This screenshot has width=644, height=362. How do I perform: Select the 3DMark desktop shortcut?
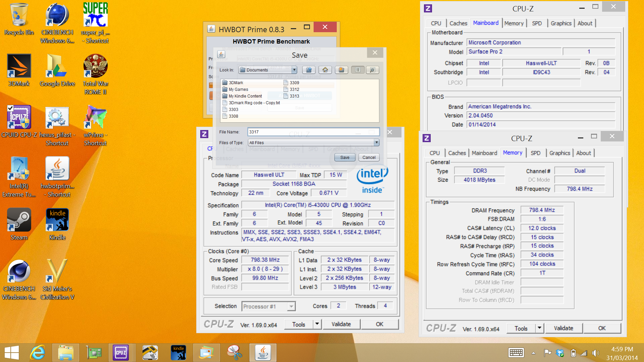[19, 70]
